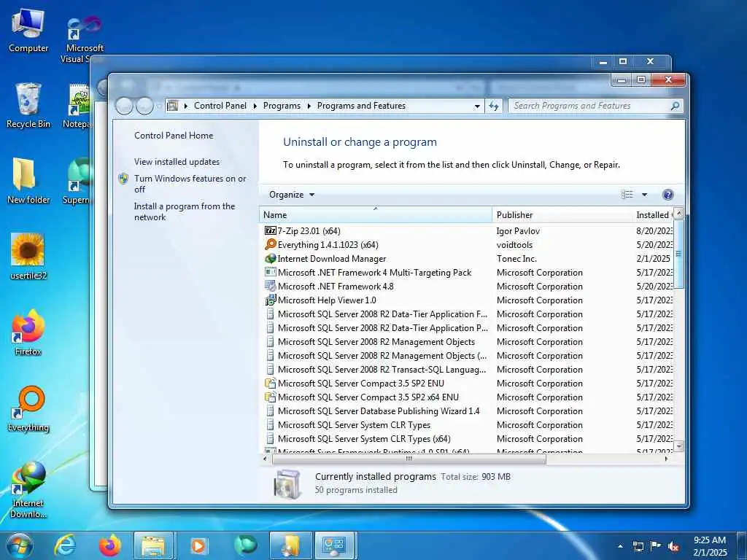Click the Show desktop strip at the taskbar end

(742, 545)
